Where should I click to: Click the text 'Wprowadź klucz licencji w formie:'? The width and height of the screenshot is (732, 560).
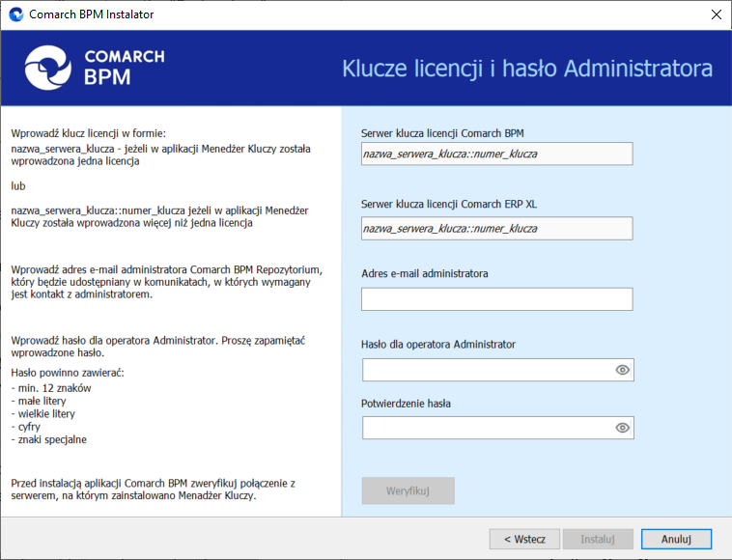[88, 133]
